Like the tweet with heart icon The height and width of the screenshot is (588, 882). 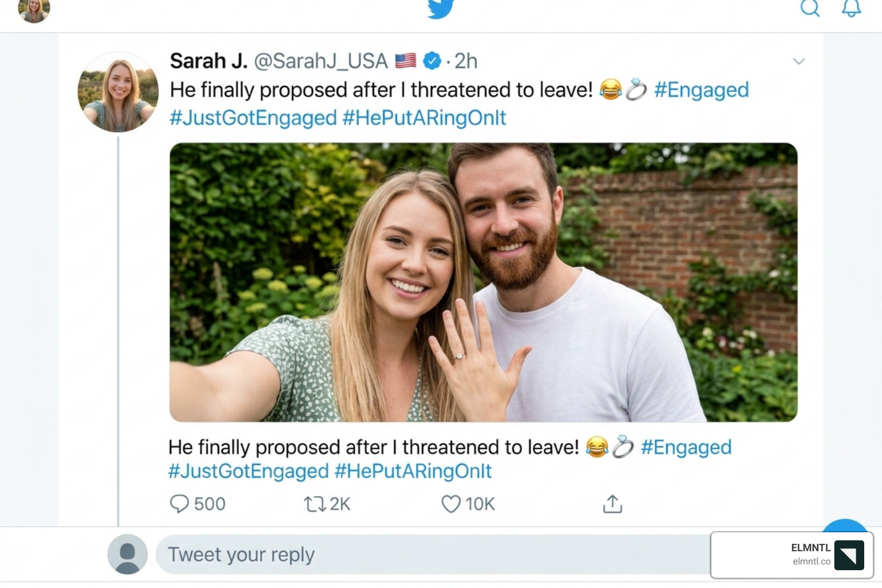point(451,504)
